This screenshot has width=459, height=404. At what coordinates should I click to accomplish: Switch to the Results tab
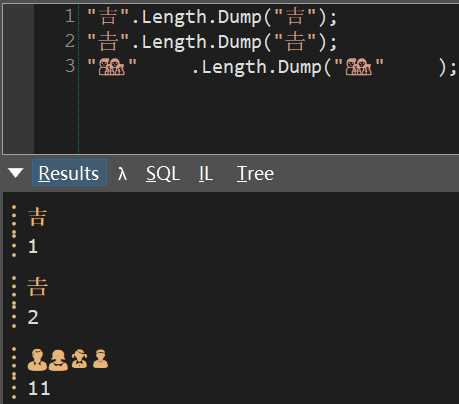pos(69,173)
